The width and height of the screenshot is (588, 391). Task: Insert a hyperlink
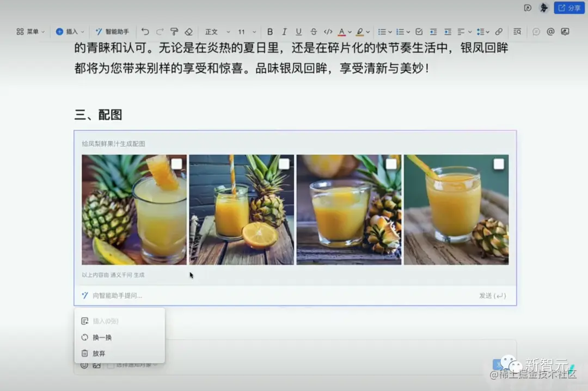[x=499, y=32]
